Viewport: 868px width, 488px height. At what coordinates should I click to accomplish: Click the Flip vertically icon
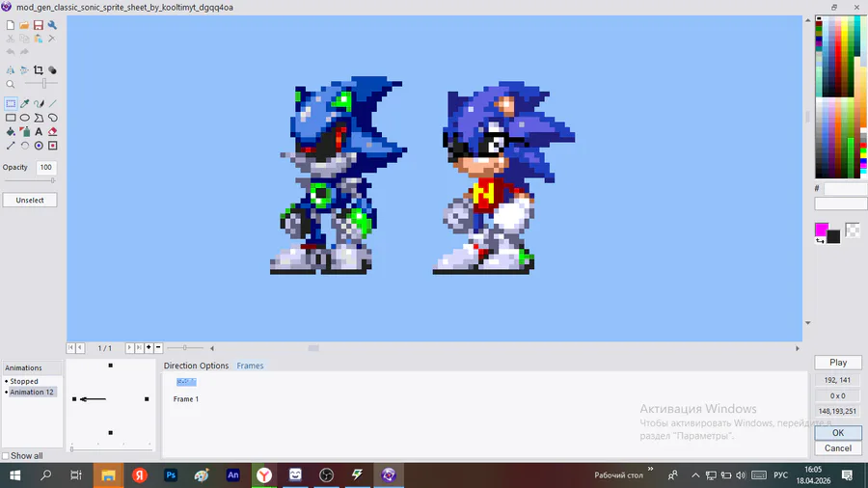click(24, 70)
